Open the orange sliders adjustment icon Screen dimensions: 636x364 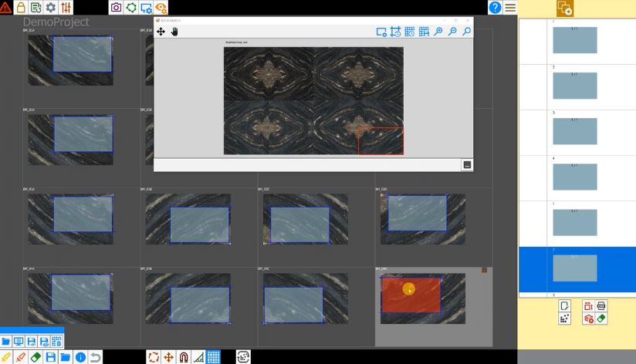coord(66,7)
